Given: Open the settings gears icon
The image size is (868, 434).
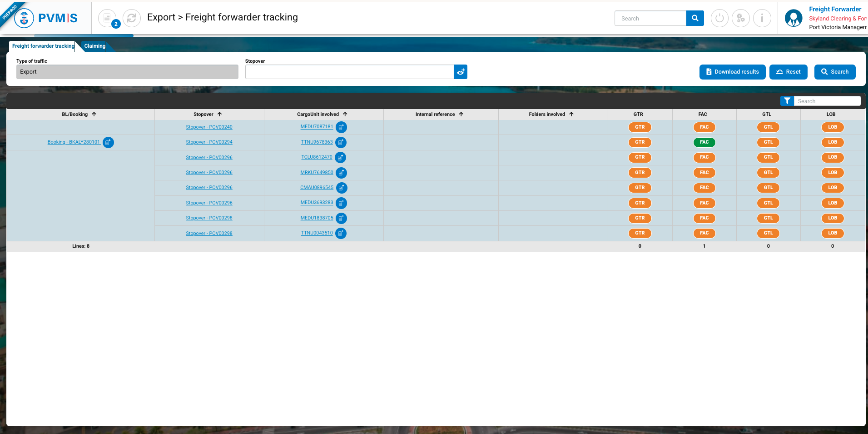Looking at the screenshot, I should (740, 18).
